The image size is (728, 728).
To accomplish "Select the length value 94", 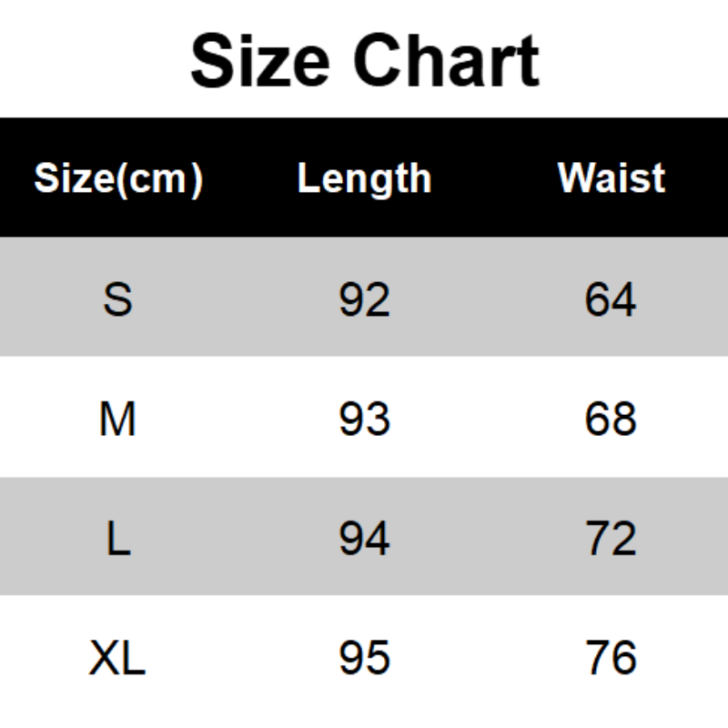I will pos(364,539).
